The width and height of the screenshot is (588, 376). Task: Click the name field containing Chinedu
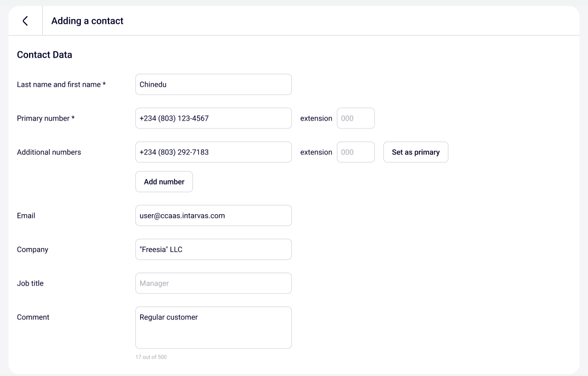tap(213, 85)
